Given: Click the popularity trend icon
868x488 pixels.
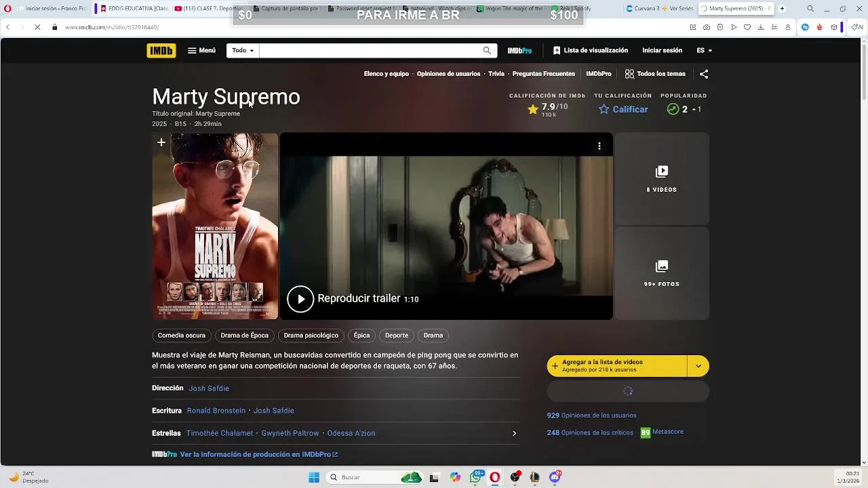Looking at the screenshot, I should (x=673, y=109).
